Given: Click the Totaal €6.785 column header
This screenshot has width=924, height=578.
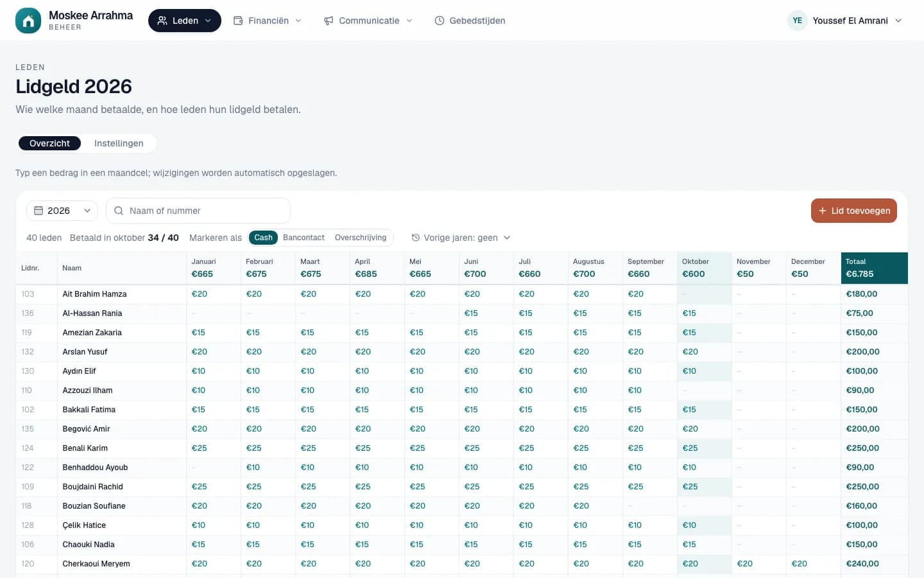Looking at the screenshot, I should tap(874, 268).
